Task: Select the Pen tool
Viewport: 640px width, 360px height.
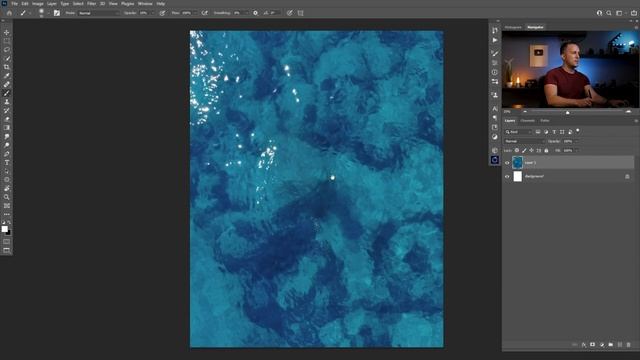Action: (x=7, y=154)
